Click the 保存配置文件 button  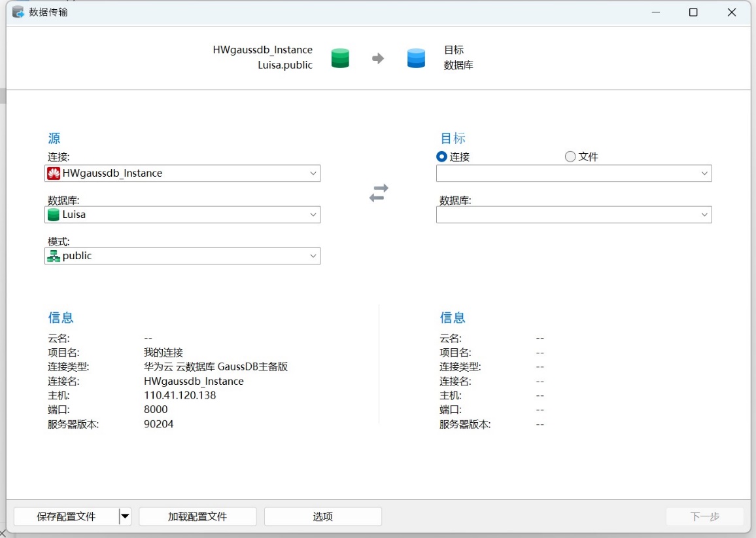tap(67, 516)
